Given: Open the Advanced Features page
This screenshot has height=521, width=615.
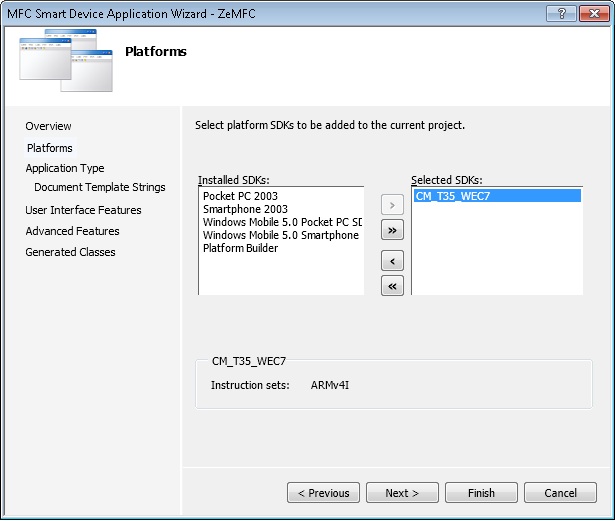Looking at the screenshot, I should [x=72, y=231].
